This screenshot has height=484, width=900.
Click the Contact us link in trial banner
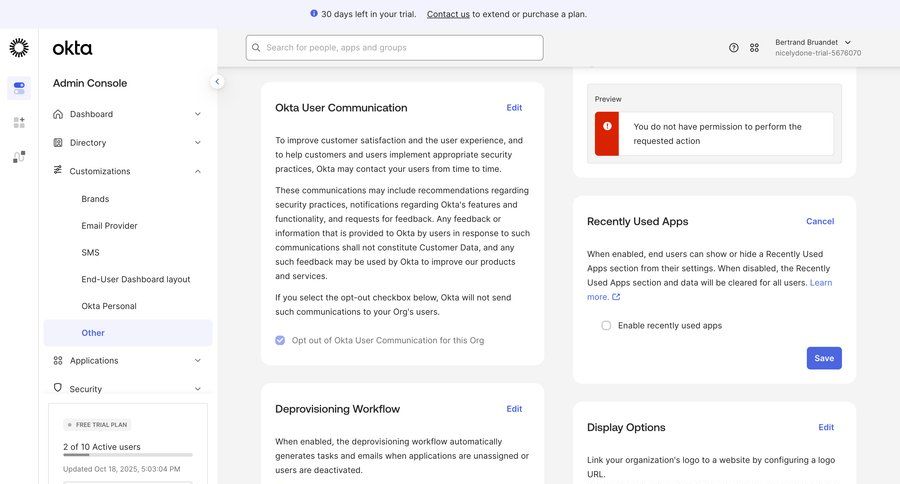(x=448, y=14)
